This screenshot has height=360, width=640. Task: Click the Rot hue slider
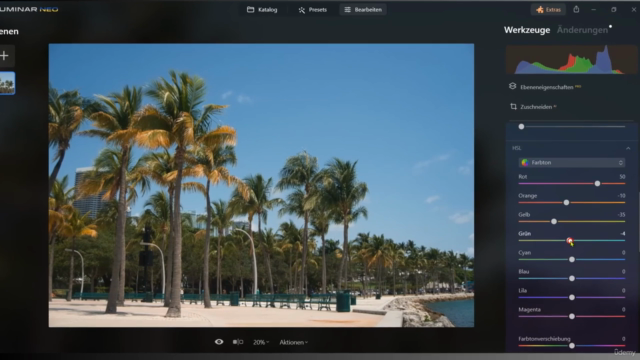tap(572, 184)
